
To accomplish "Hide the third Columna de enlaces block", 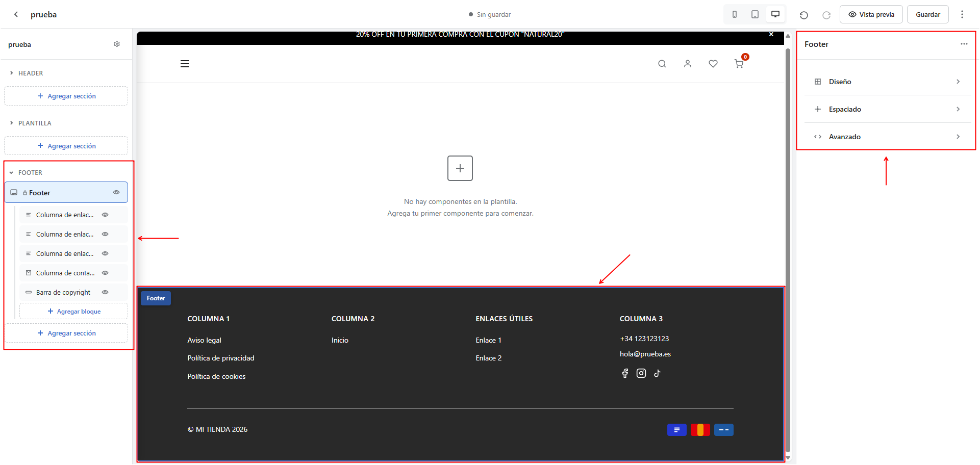I will tap(105, 253).
